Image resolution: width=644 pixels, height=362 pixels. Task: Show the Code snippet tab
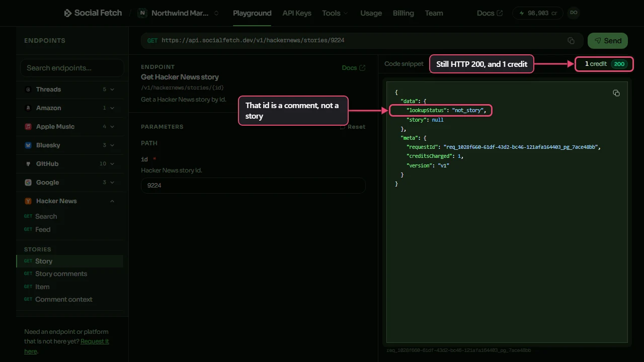point(404,64)
